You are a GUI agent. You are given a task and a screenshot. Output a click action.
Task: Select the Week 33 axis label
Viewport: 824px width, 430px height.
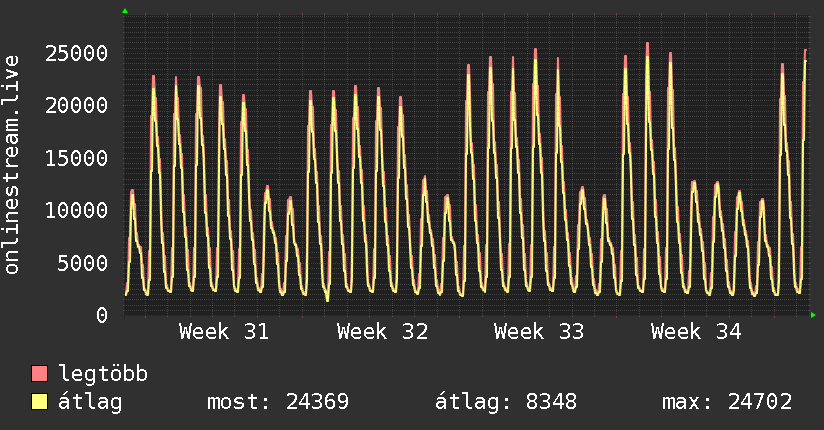pyautogui.click(x=539, y=332)
